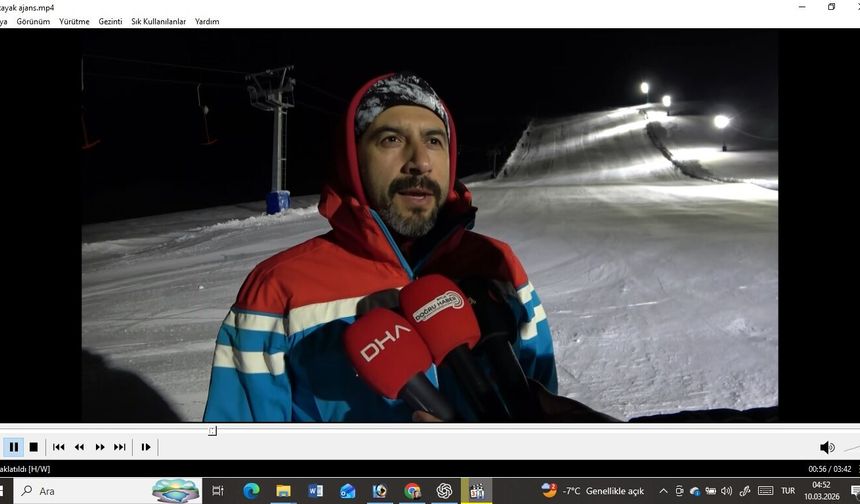
Task: Mute audio via speaker icon
Action: (827, 448)
